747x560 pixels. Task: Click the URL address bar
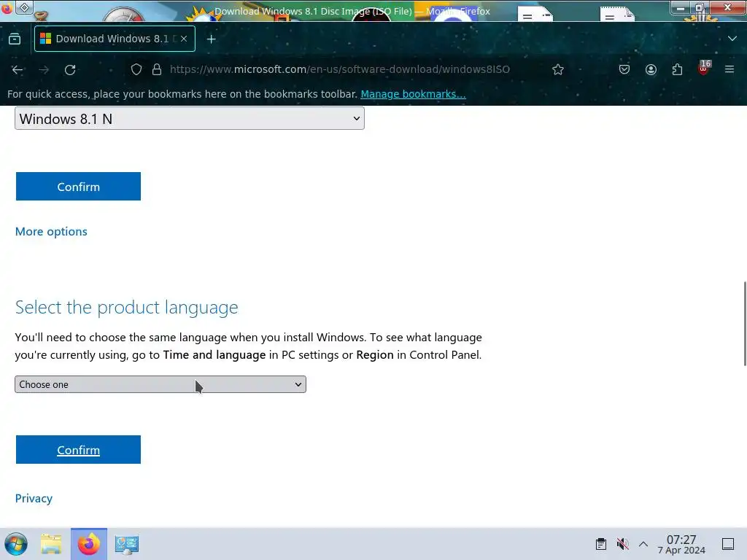pyautogui.click(x=340, y=69)
